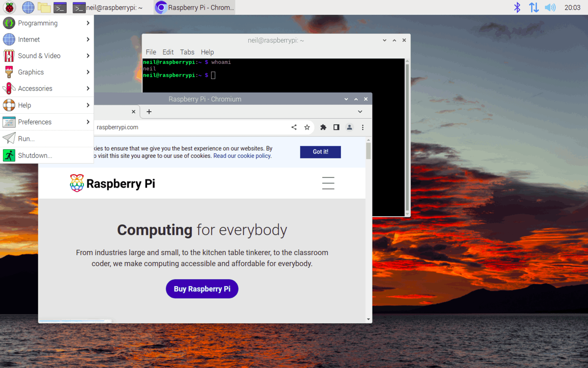The height and width of the screenshot is (368, 588).
Task: Expand the Preferences submenu arrow
Action: pos(88,122)
